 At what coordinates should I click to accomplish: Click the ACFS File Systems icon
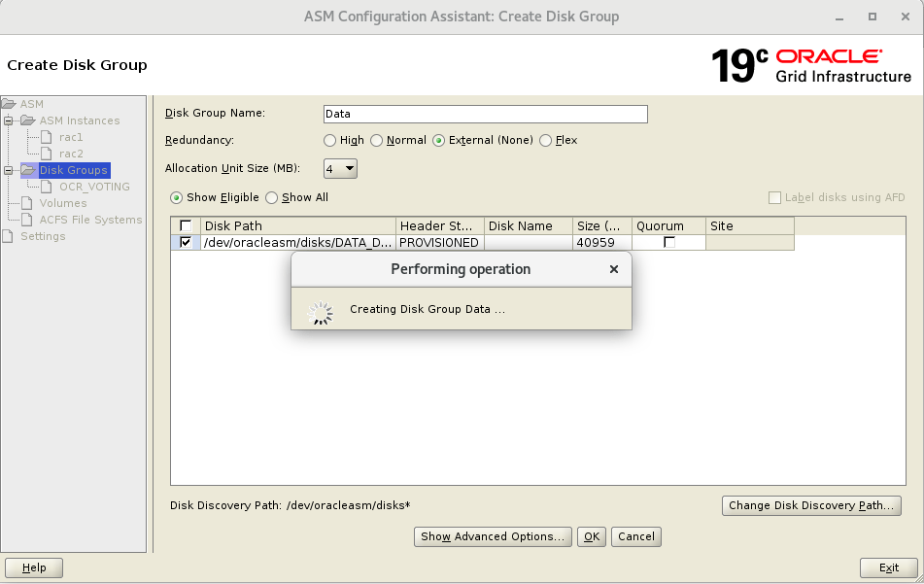(28, 220)
